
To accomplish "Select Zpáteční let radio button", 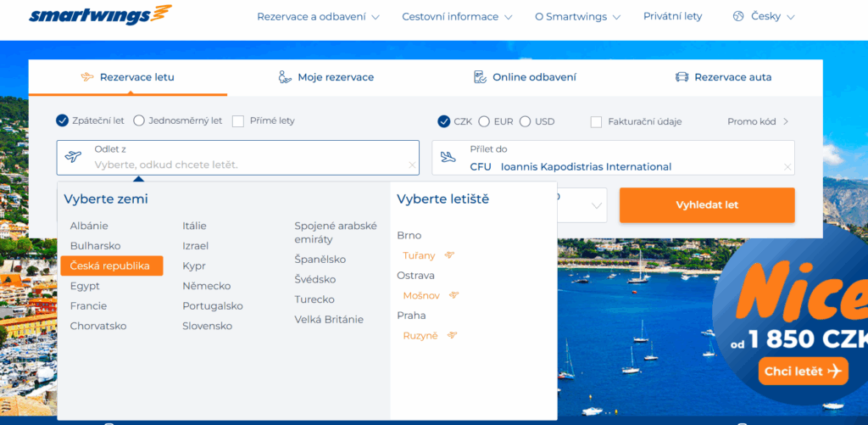I will (62, 120).
